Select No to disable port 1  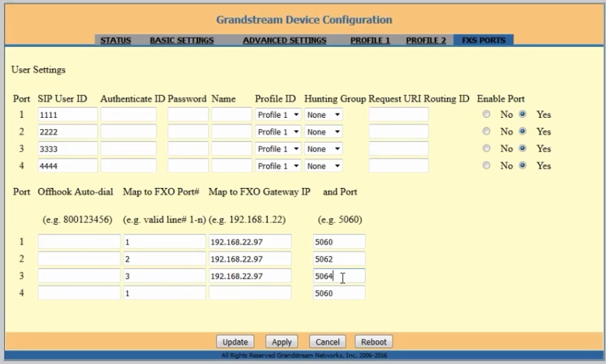486,115
